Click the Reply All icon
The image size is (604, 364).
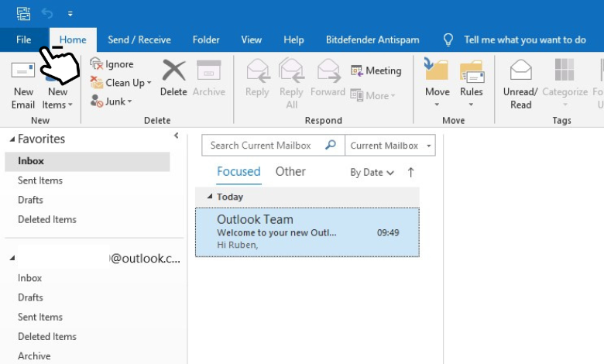pyautogui.click(x=292, y=70)
